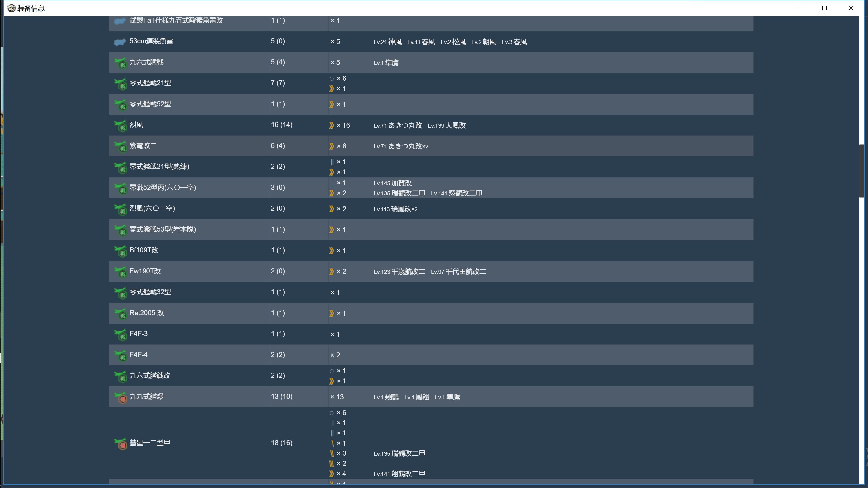
Task: Click the fighter icon beside 烈風(六〇一空)
Action: click(x=120, y=209)
